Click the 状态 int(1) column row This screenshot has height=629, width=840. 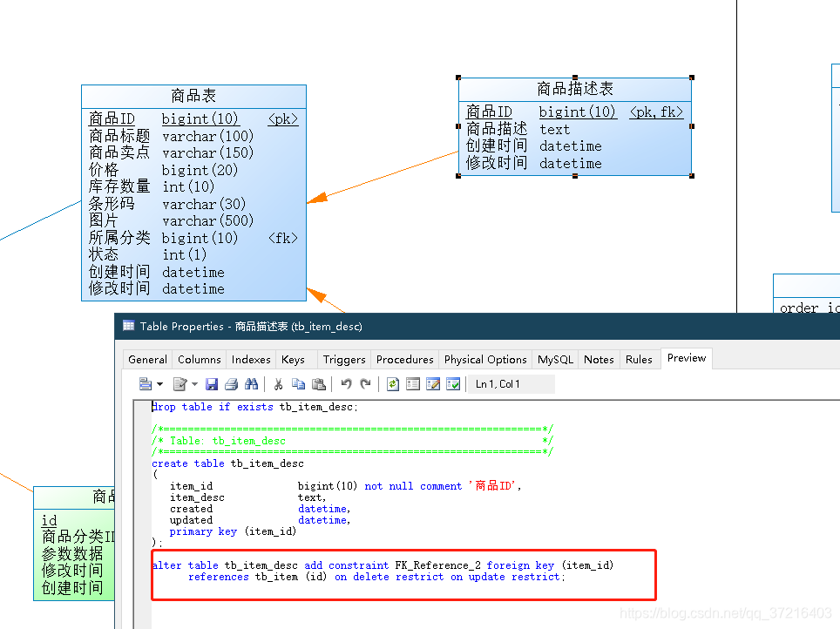pyautogui.click(x=147, y=254)
